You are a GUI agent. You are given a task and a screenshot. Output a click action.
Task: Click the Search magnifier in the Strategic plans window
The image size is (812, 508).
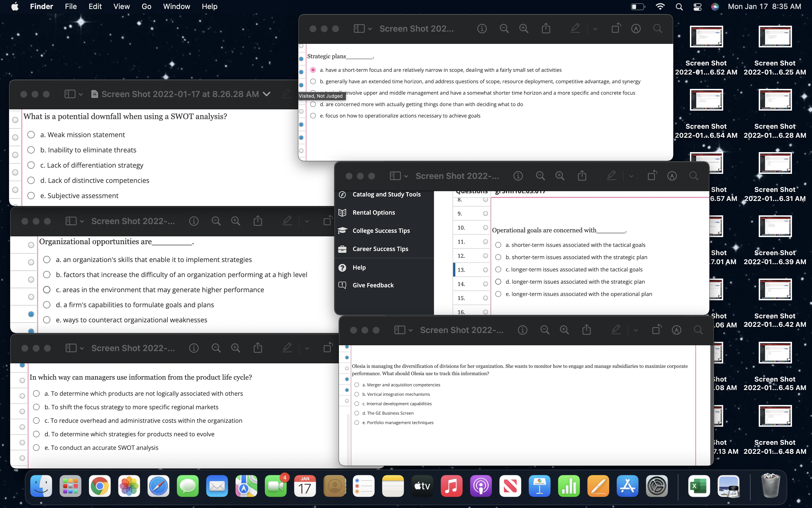click(658, 29)
